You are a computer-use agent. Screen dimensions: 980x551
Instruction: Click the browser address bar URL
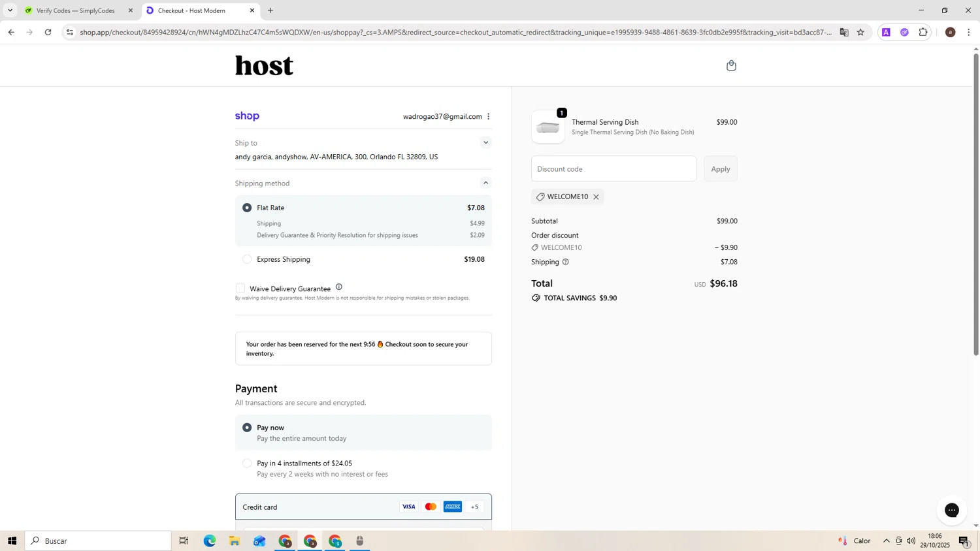pyautogui.click(x=455, y=32)
